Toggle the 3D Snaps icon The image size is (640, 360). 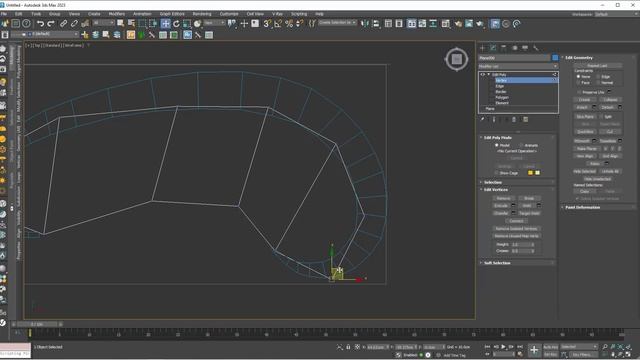(x=267, y=24)
